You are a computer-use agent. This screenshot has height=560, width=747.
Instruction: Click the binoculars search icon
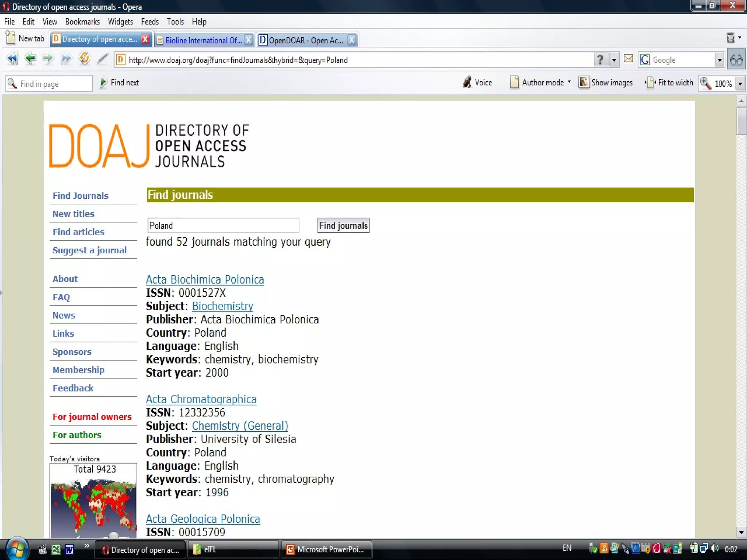736,59
